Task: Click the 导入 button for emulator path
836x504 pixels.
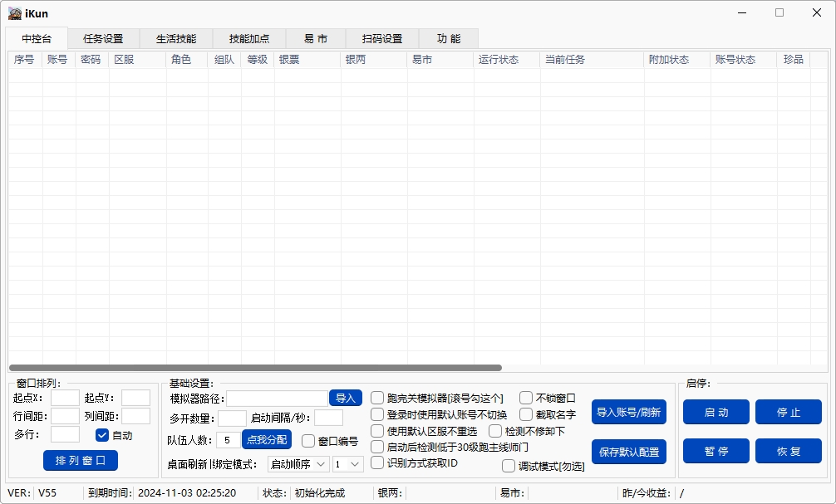Action: tap(345, 398)
